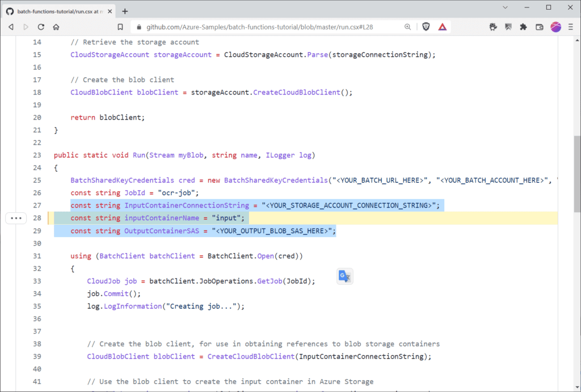
Task: Click "CreateCloudBlobClient(InputContainerConnectionString)" on line 39
Action: 317,356
